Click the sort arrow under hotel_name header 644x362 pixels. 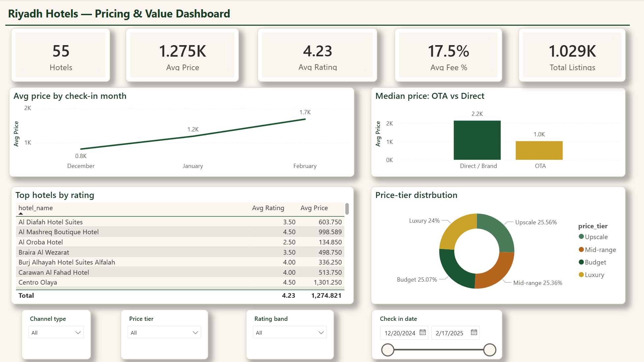[21, 214]
